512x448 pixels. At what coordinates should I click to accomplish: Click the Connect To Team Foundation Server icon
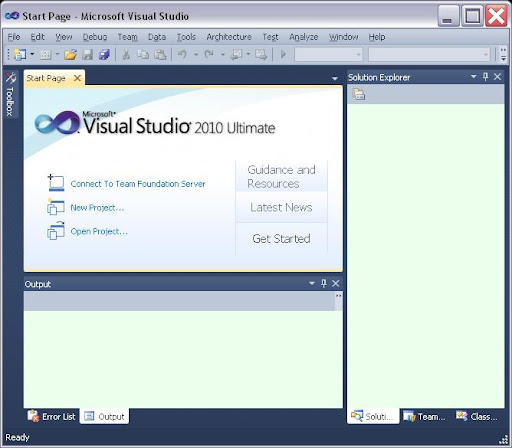click(56, 183)
